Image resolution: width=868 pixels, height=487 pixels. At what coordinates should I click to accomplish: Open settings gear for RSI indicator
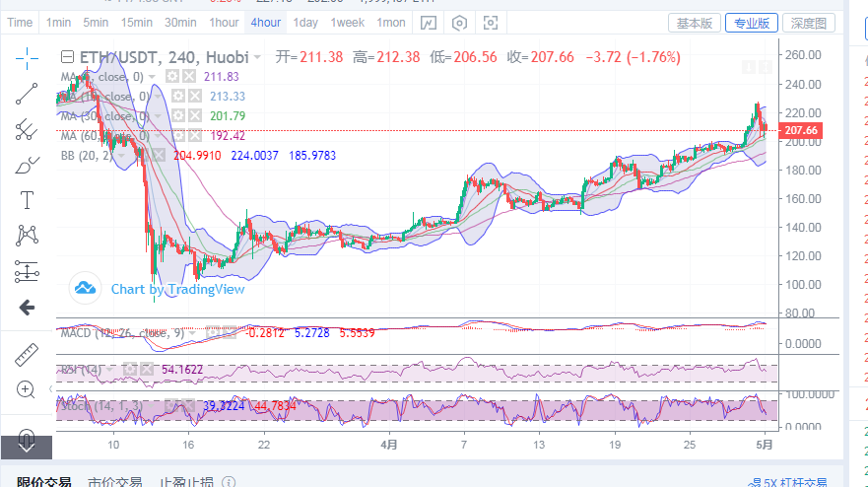[x=129, y=369]
